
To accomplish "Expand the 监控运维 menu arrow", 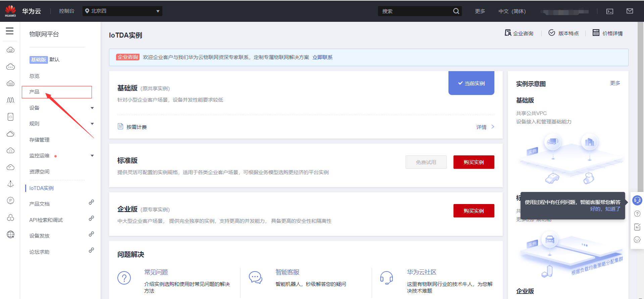I will click(92, 156).
